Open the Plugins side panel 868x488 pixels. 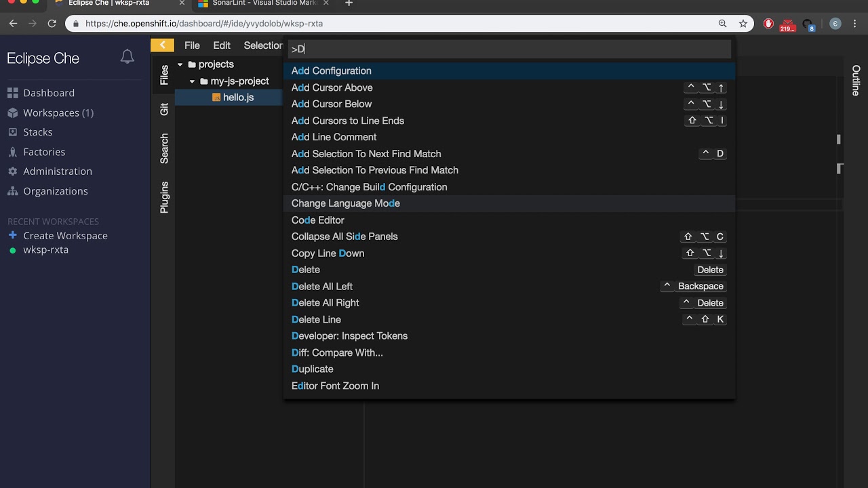[x=164, y=197]
